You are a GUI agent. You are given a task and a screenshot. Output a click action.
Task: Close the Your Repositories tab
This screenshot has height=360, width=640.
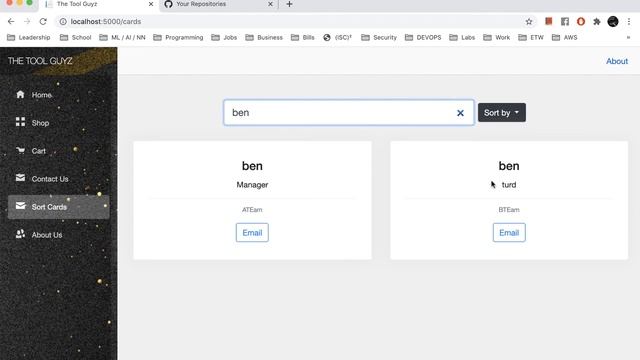click(x=270, y=4)
